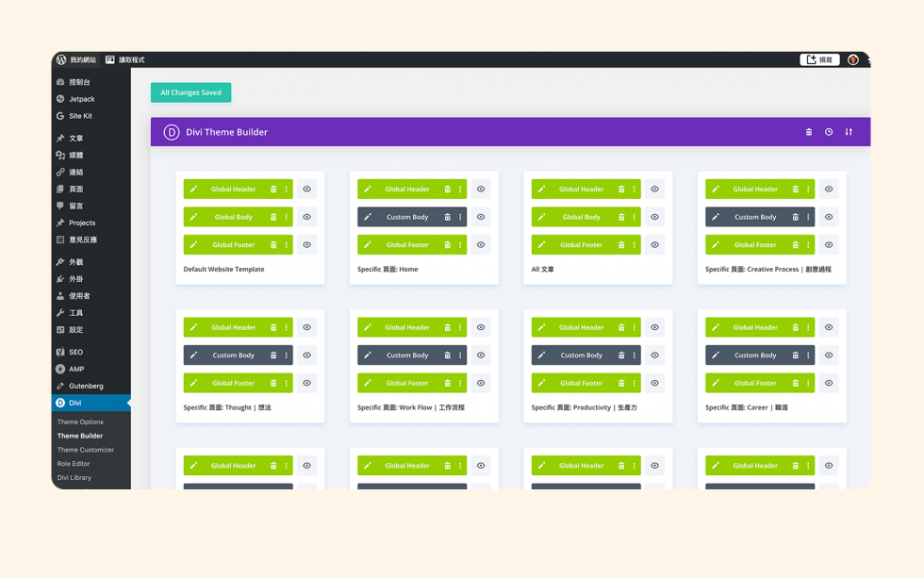
Task: Open Custom Body options menu in Home template
Action: pos(460,217)
